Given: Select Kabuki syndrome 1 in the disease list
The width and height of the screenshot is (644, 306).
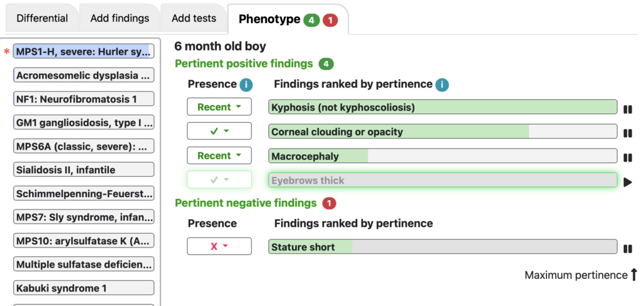Looking at the screenshot, I should pos(84,288).
